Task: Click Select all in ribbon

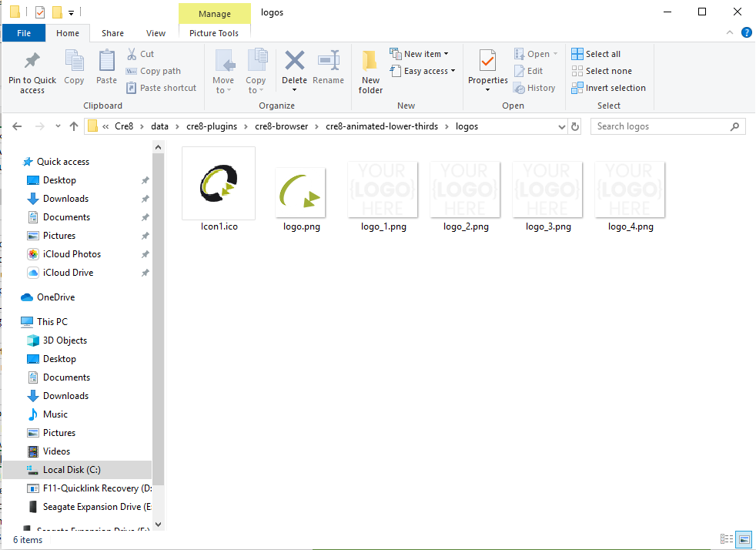Action: [596, 54]
